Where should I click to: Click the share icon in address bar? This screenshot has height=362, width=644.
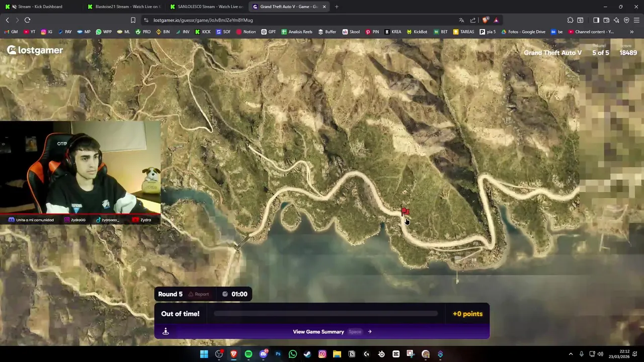(473, 20)
